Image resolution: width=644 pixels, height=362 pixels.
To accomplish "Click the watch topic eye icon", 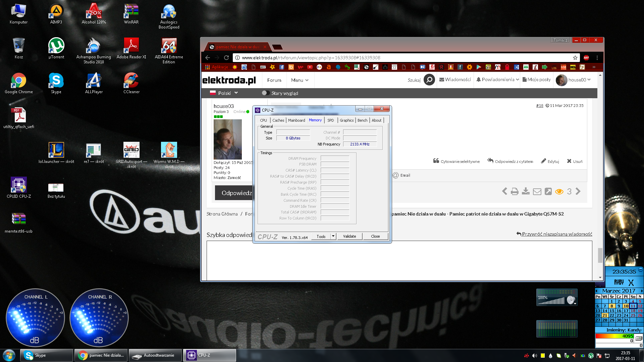I will pos(559,191).
